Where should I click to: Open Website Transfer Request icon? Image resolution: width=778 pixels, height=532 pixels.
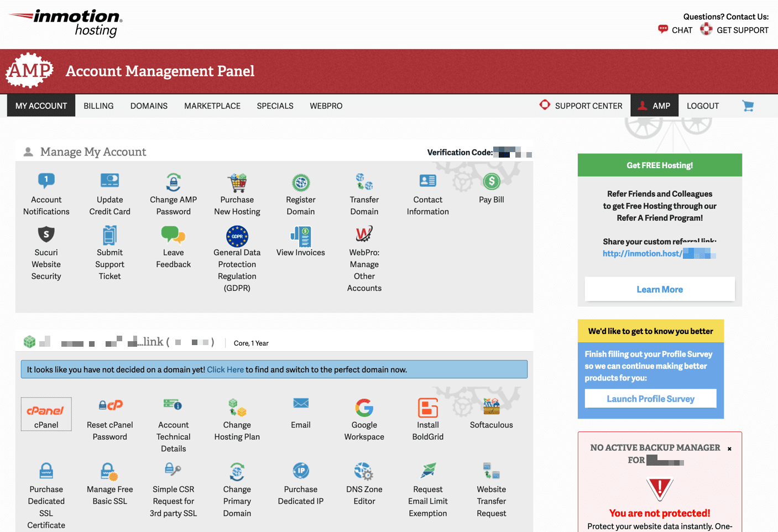click(492, 471)
